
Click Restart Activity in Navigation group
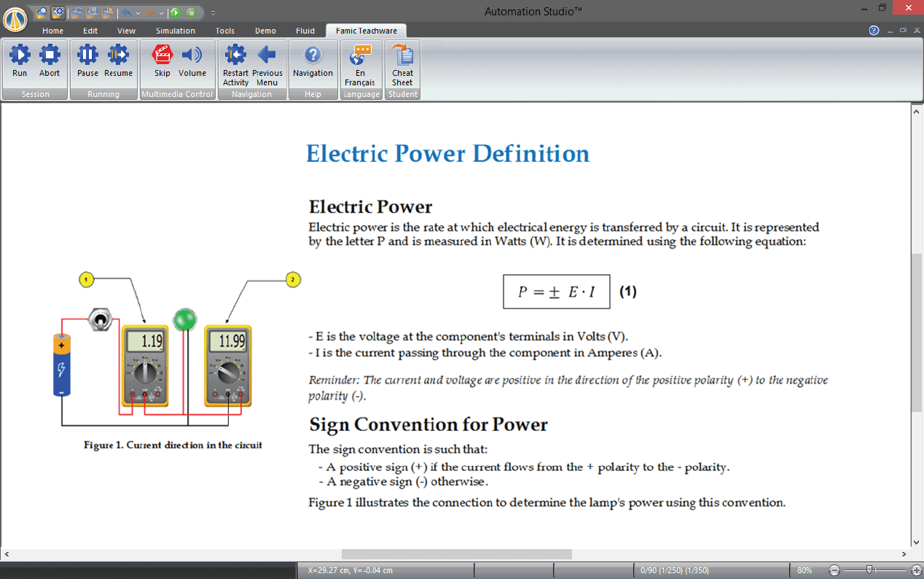point(235,65)
